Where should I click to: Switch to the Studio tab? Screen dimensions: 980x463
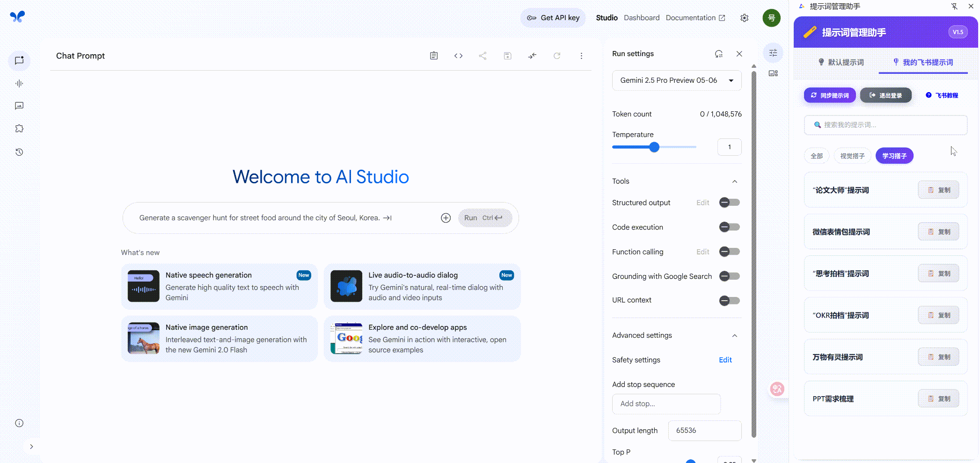tap(607, 18)
